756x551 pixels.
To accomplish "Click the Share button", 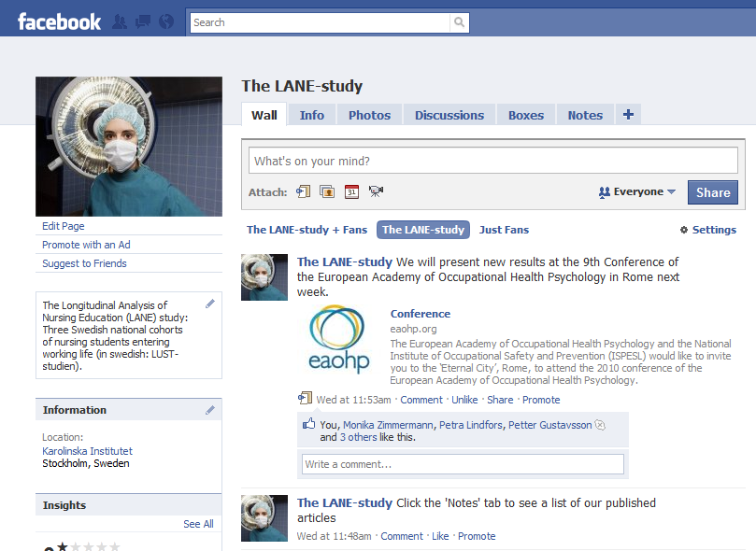I will [x=713, y=192].
